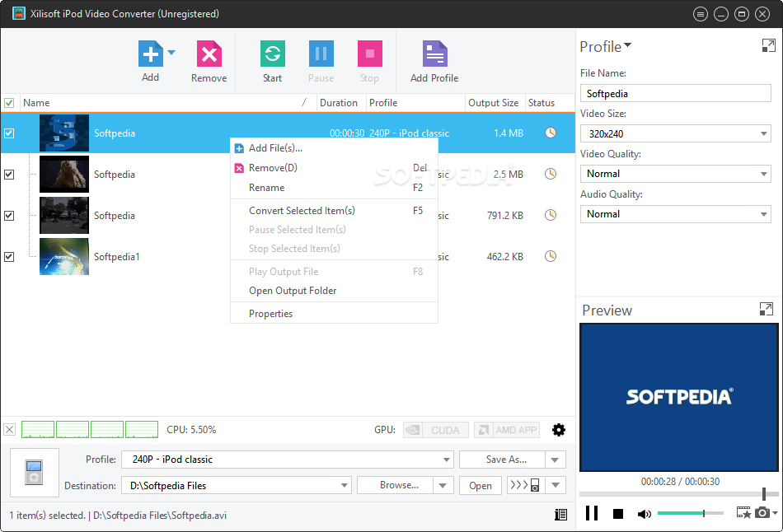Sort list by Duration column header
This screenshot has width=783, height=532.
point(340,103)
